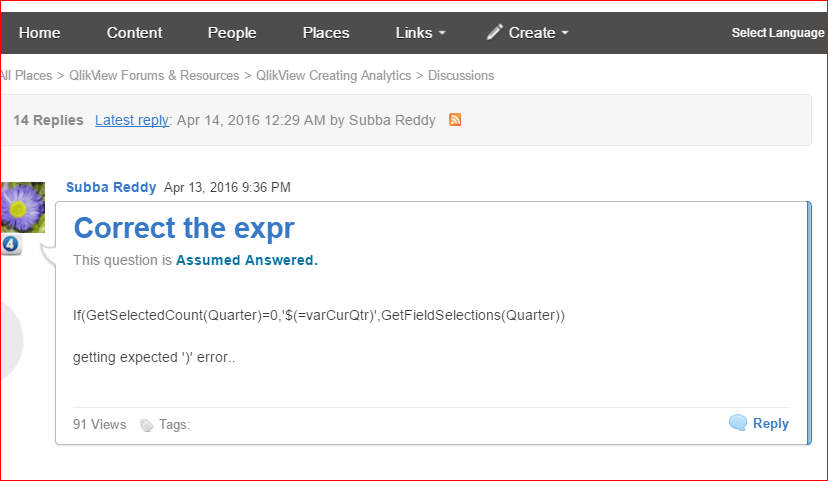The width and height of the screenshot is (828, 481).
Task: Click the 91 Views text
Action: click(99, 425)
